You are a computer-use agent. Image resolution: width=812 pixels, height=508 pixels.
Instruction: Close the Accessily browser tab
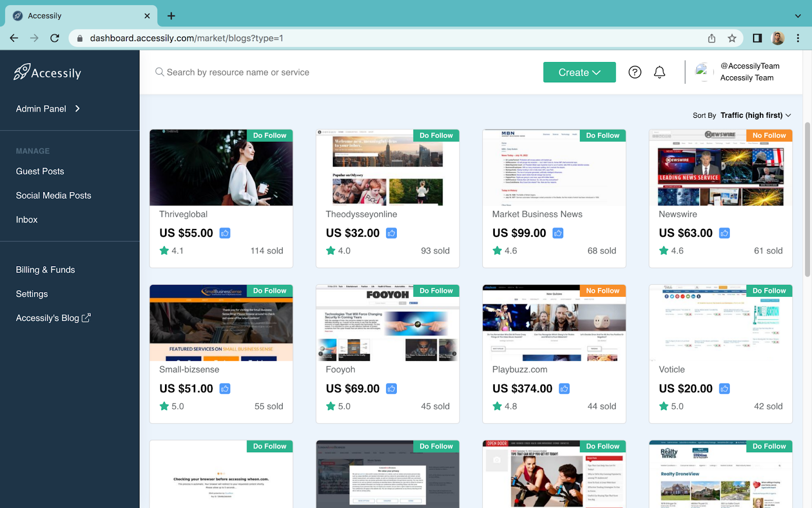pos(147,16)
